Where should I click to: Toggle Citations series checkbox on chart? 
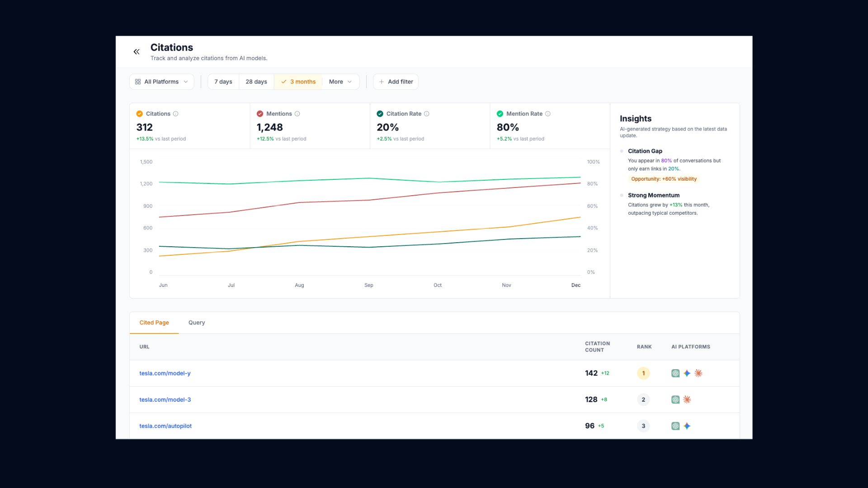click(x=140, y=114)
